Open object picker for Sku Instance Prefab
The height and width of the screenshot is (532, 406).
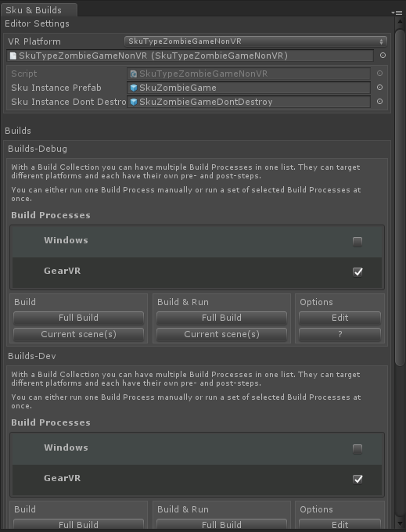click(x=380, y=88)
